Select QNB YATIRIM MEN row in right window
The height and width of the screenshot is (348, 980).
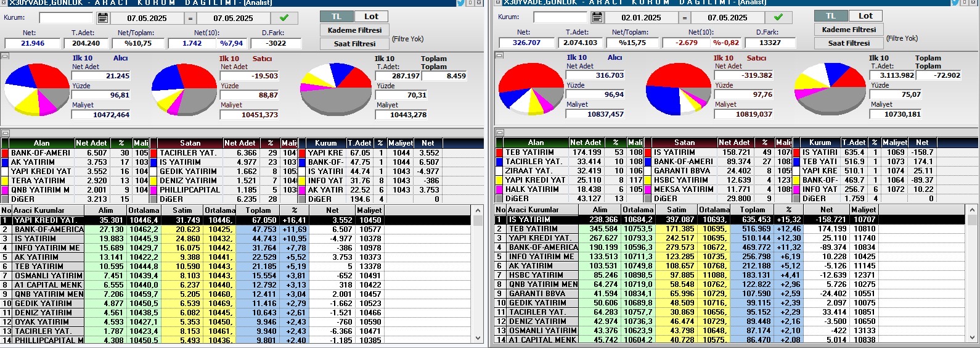tap(730, 284)
